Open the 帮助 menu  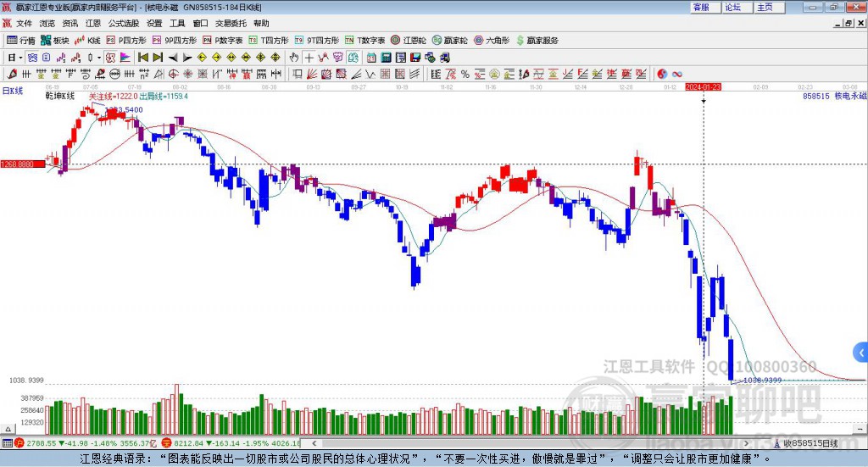tap(261, 23)
